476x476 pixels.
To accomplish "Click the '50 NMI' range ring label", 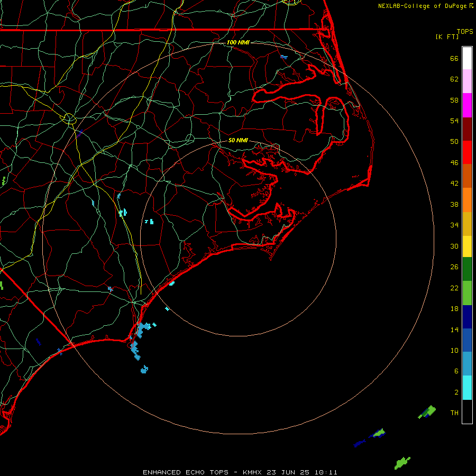I will (238, 140).
